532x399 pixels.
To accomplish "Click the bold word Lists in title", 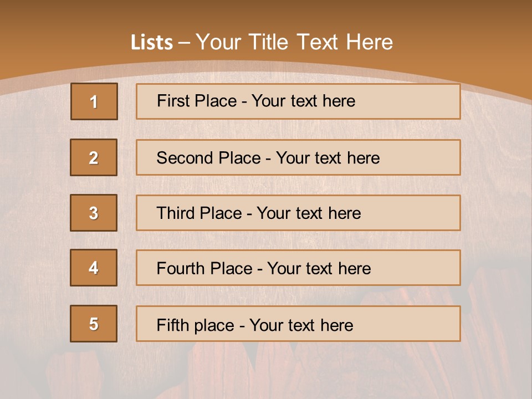I will point(152,43).
